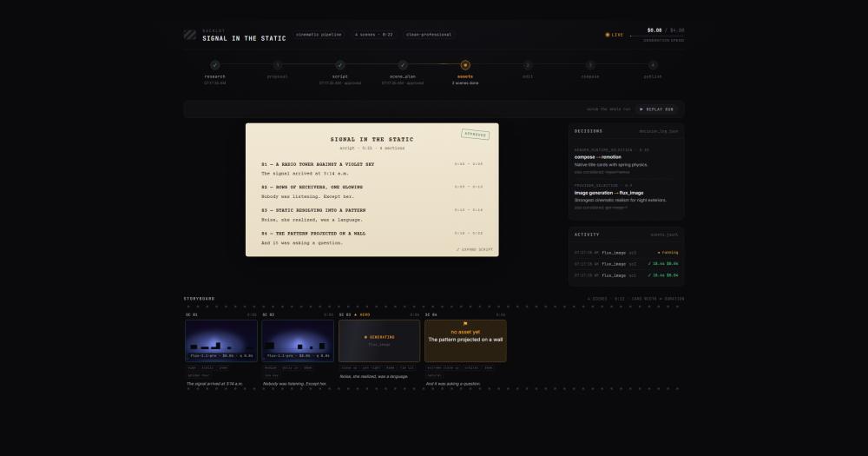Click the clean-professional style tag
This screenshot has width=868, height=456.
[x=429, y=35]
